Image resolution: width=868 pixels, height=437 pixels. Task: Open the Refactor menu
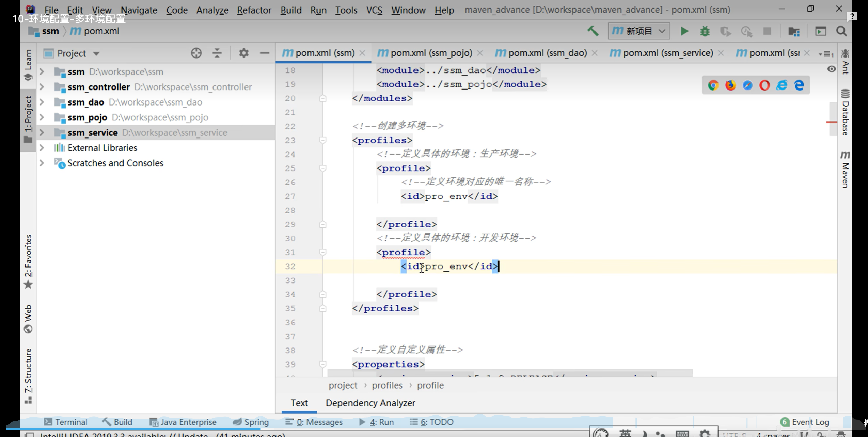point(254,10)
